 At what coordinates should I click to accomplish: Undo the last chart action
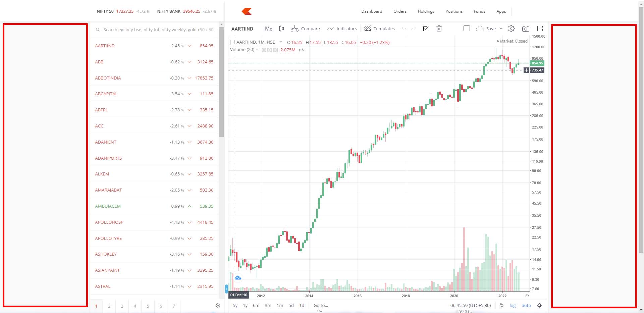pyautogui.click(x=404, y=29)
